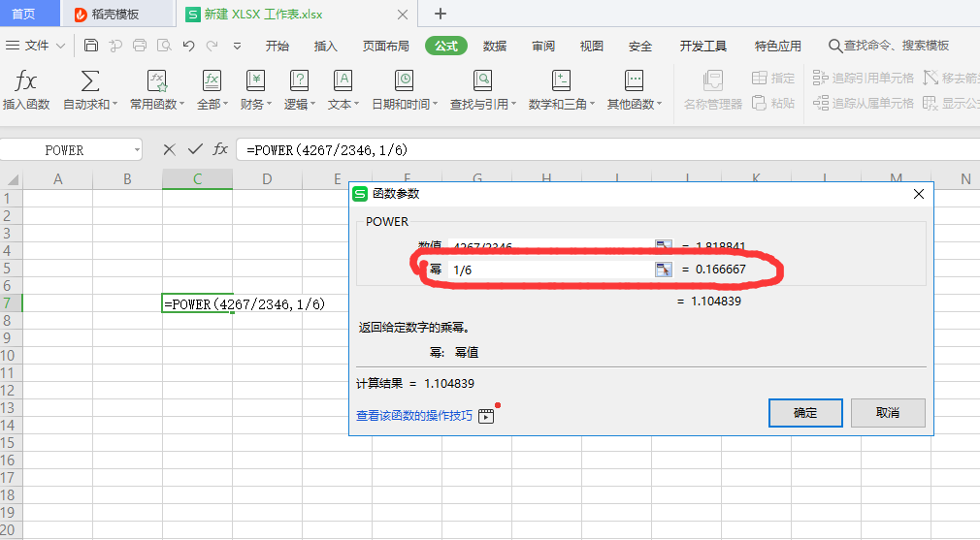Viewport: 980px width, 540px height.
Task: Open the Financial (财务) functions icon
Action: (255, 81)
